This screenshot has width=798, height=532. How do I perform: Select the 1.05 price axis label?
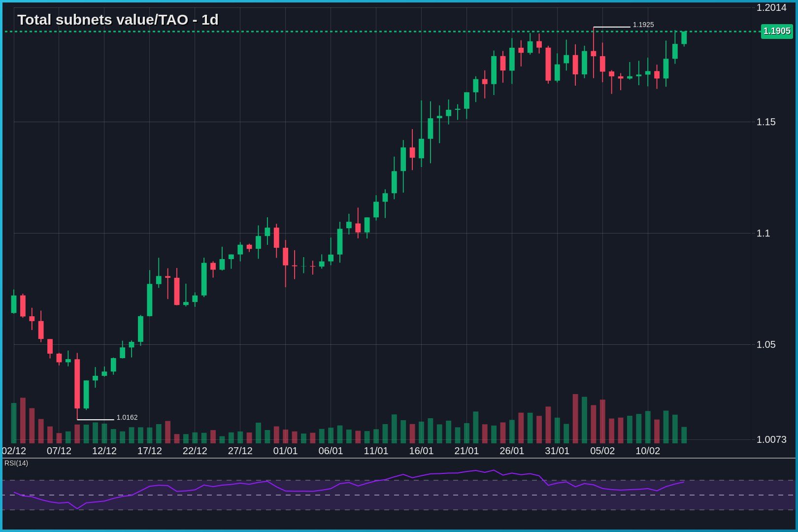pyautogui.click(x=766, y=344)
